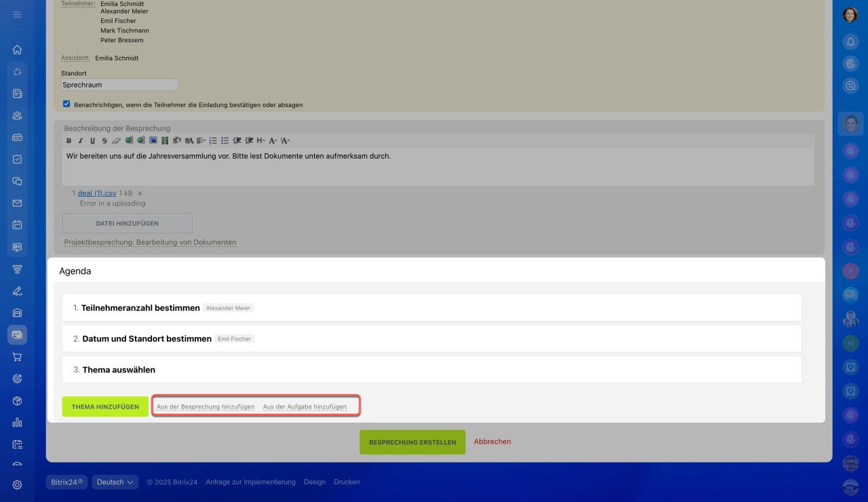
Task: Open the CRM funnel icon in the sidebar
Action: [x=17, y=269]
